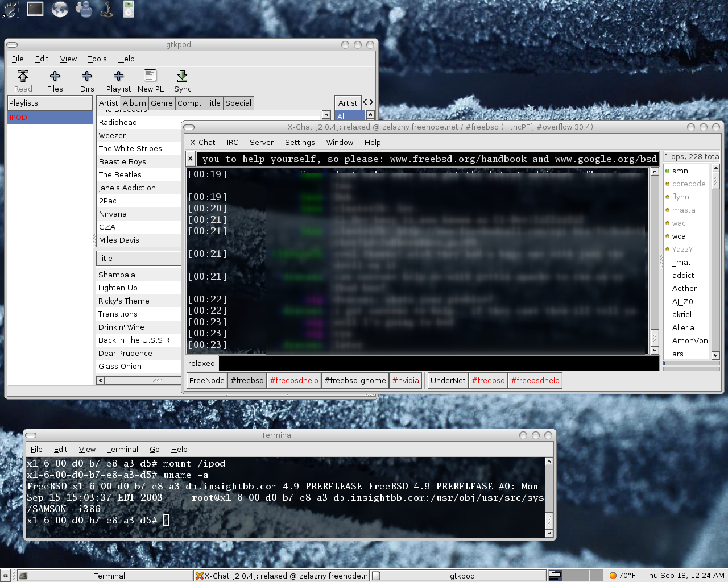Select Nirvana in the artist list

point(113,214)
